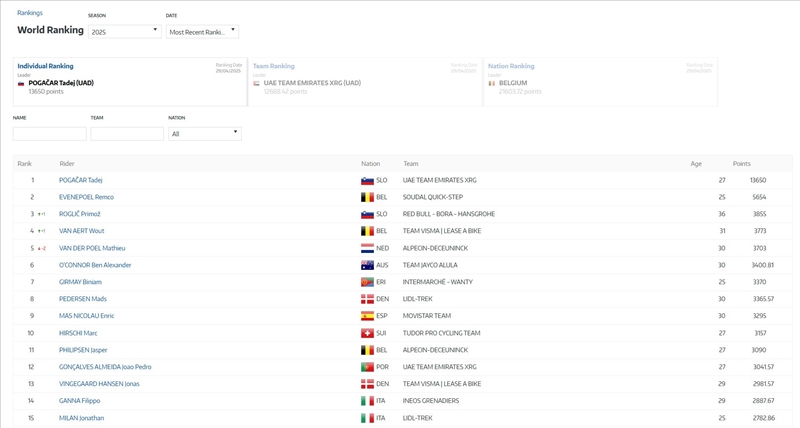The height and width of the screenshot is (428, 800).
Task: Open rider VAN DER POEL Mathieu link
Action: pos(92,248)
